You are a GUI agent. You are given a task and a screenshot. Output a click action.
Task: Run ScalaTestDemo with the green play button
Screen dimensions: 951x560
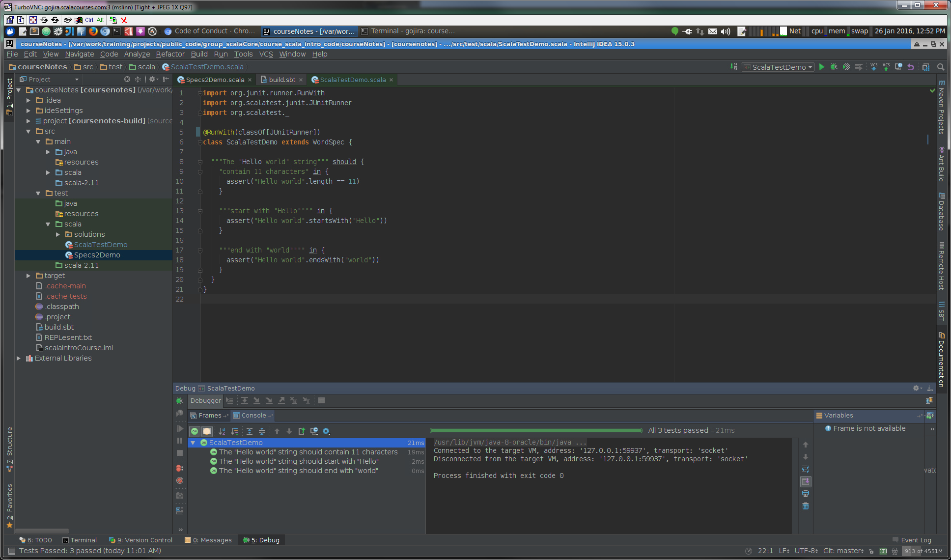point(822,67)
